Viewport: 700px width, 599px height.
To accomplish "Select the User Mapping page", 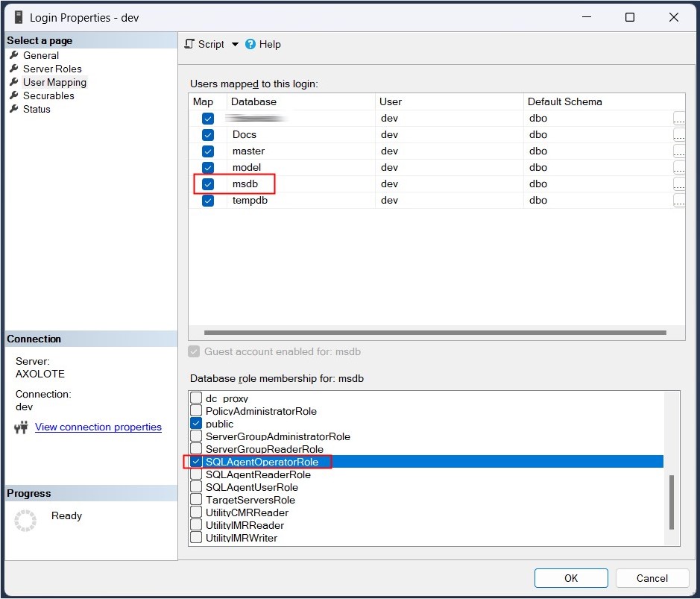I will (x=54, y=82).
